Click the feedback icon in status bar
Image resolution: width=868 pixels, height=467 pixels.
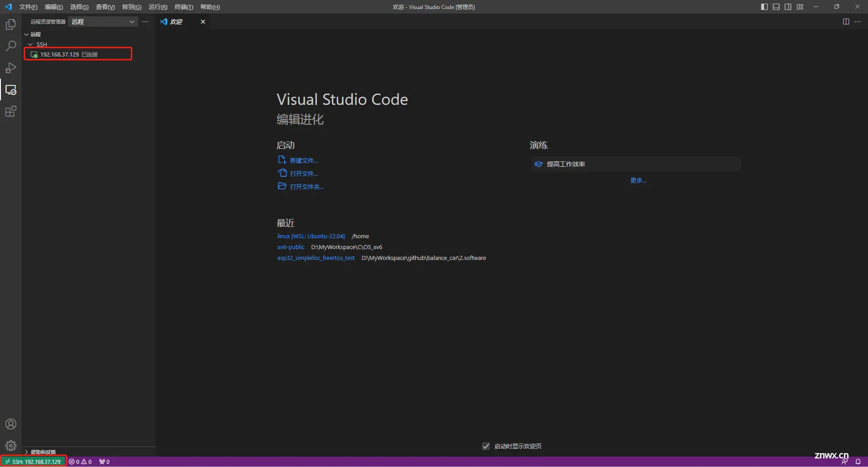[x=844, y=462]
